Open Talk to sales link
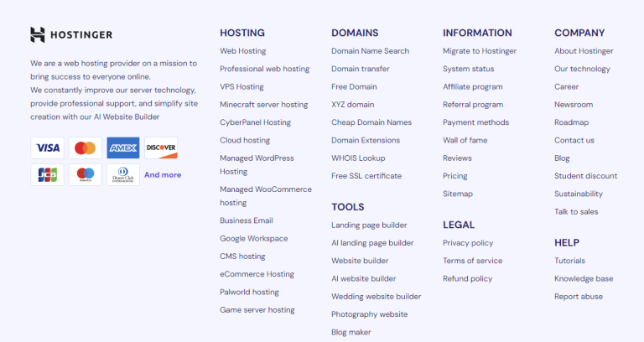The width and height of the screenshot is (644, 342). pos(576,212)
